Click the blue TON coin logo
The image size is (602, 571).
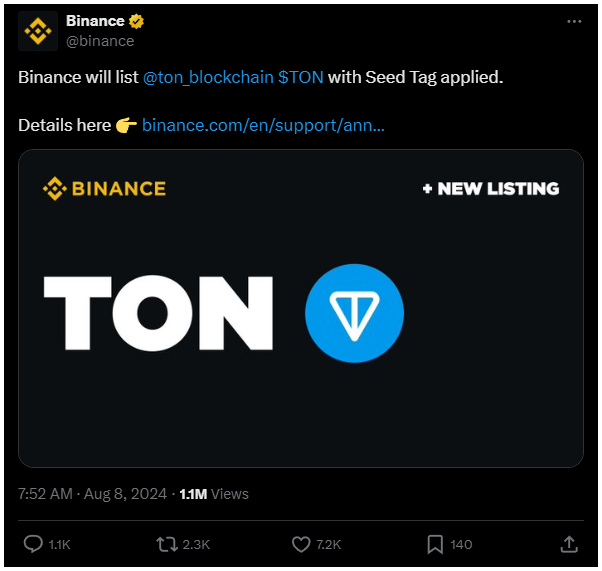(354, 313)
